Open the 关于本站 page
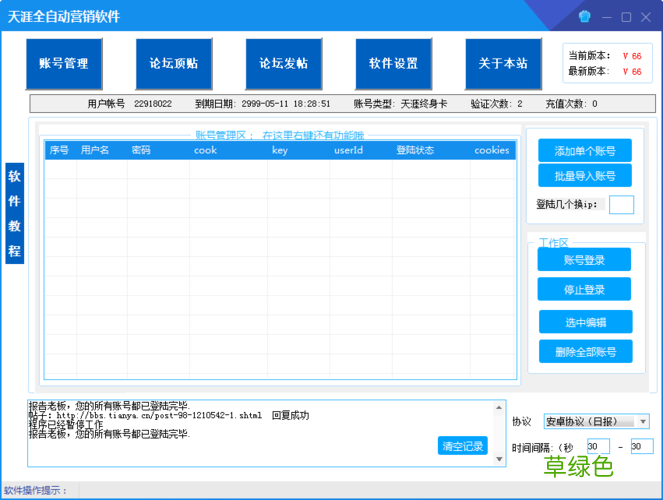 point(503,64)
